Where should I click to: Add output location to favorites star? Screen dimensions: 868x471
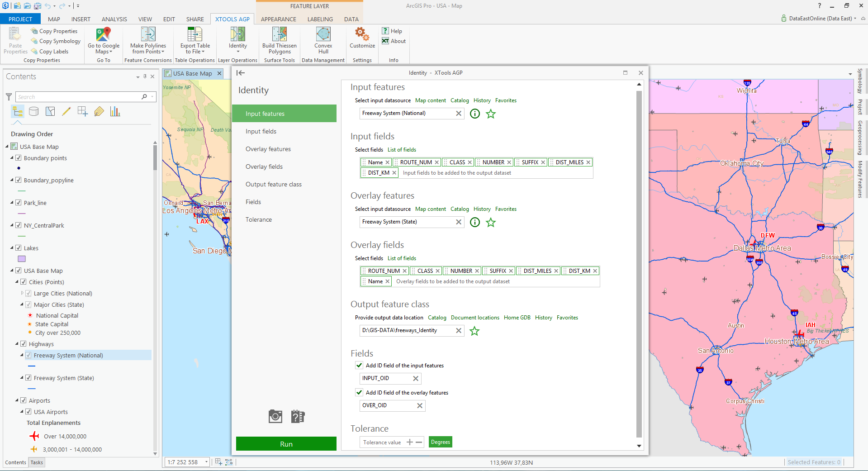(x=474, y=331)
